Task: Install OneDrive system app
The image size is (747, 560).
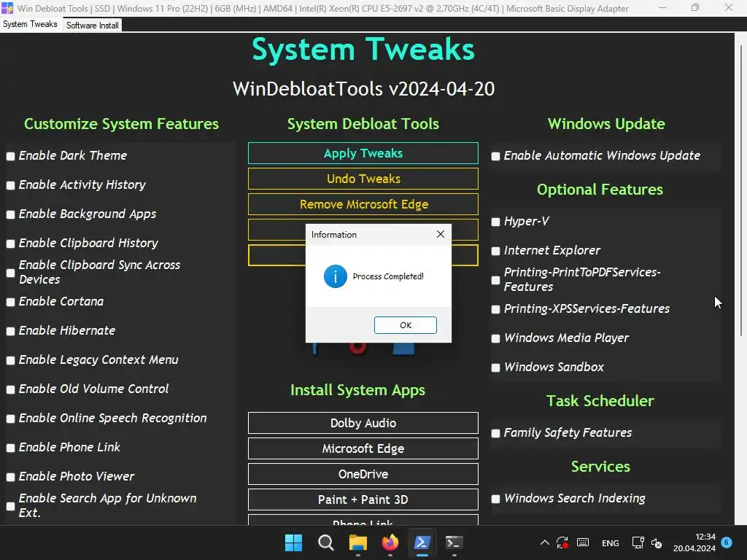Action: [363, 474]
